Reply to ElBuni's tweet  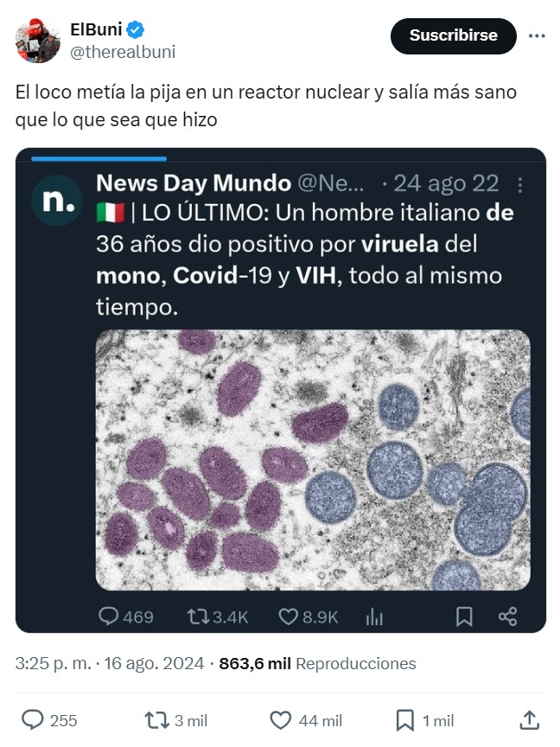coord(33,719)
